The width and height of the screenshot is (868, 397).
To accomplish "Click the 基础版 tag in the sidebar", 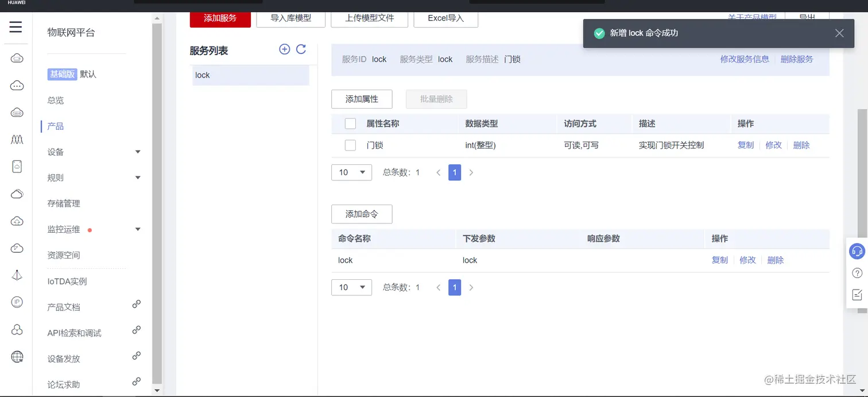I will pos(63,74).
